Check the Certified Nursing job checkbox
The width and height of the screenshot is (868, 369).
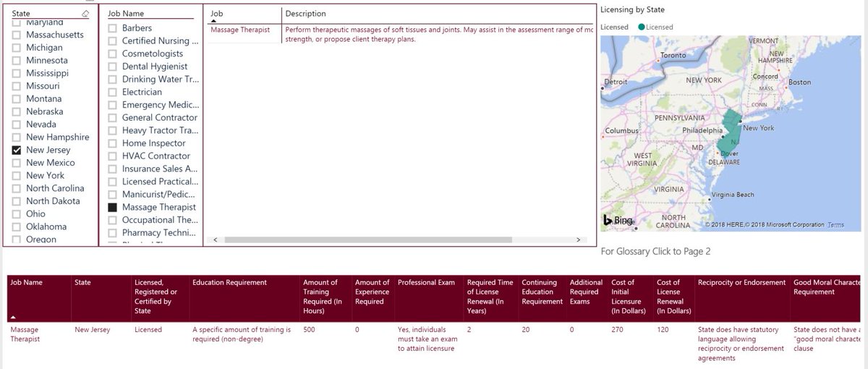(112, 41)
